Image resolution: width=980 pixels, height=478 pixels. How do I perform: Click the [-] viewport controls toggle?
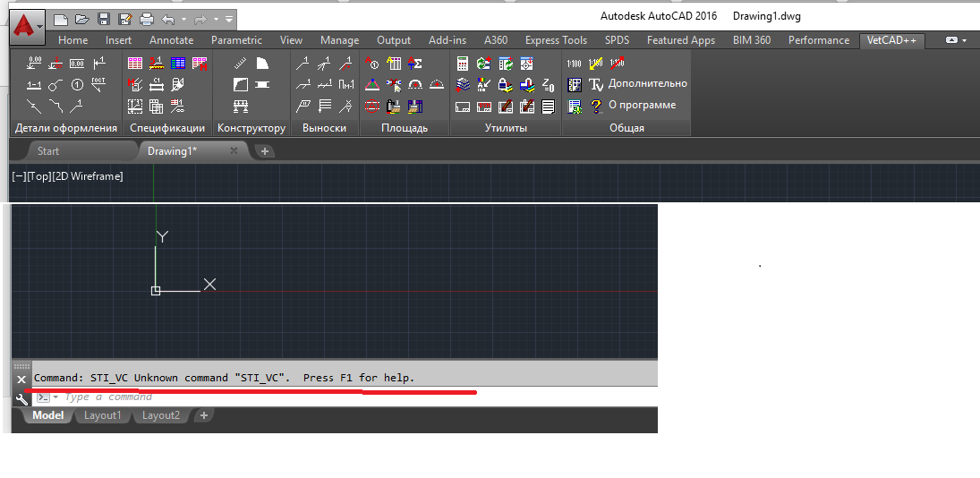(19, 176)
